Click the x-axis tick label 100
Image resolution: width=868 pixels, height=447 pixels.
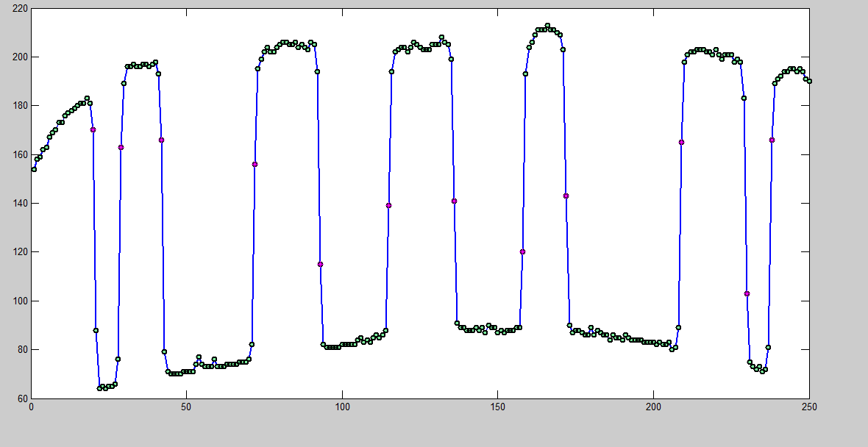[x=342, y=406]
